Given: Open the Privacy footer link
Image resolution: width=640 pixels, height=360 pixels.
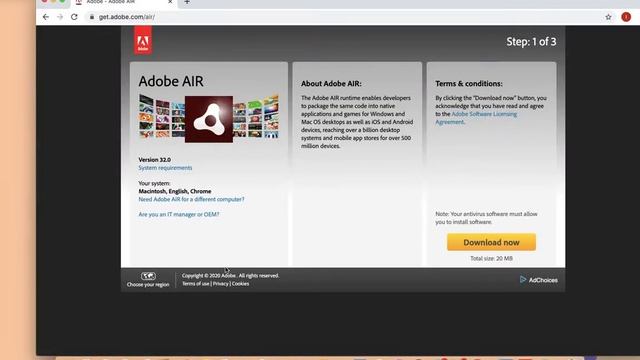Looking at the screenshot, I should pyautogui.click(x=220, y=284).
